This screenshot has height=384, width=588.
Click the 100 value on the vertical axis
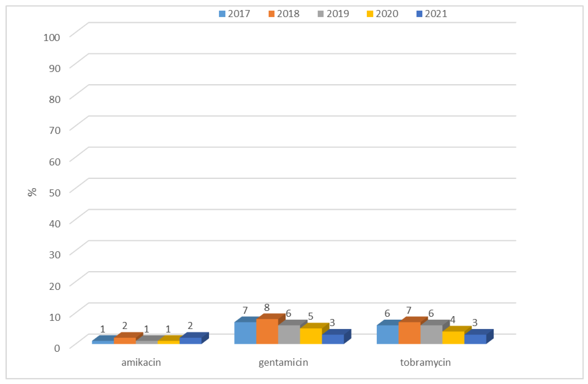tap(52, 38)
